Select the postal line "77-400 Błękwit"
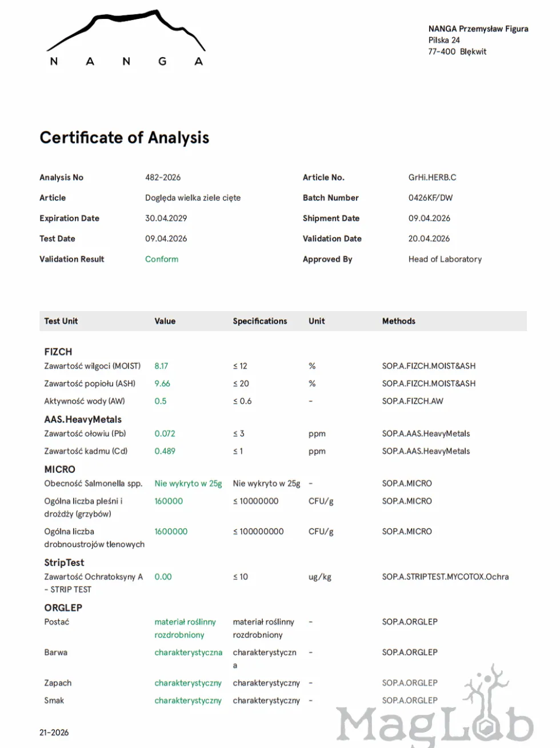This screenshot has width=560, height=748. [457, 51]
